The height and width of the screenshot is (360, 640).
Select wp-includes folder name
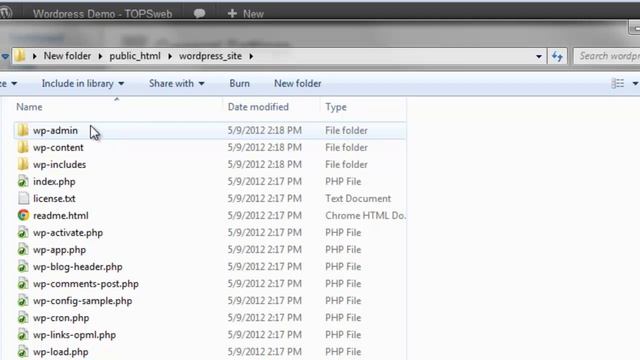tap(60, 164)
